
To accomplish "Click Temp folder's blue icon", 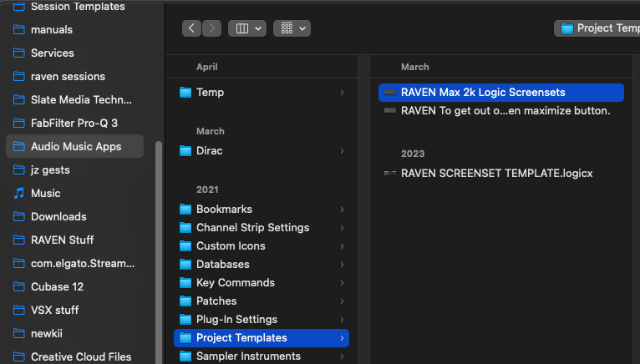I will click(x=185, y=93).
